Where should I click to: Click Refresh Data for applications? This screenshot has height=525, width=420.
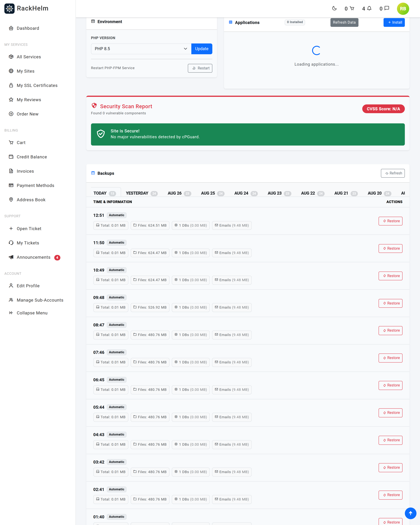coord(344,22)
